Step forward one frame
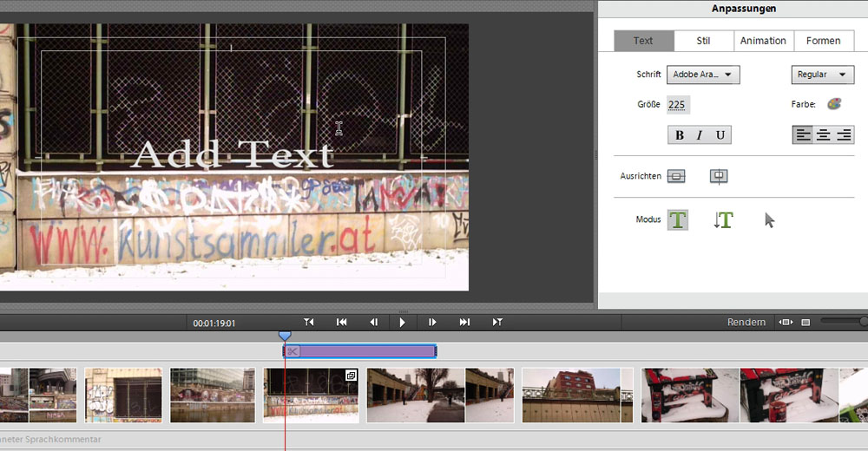Image resolution: width=868 pixels, height=451 pixels. [x=432, y=322]
